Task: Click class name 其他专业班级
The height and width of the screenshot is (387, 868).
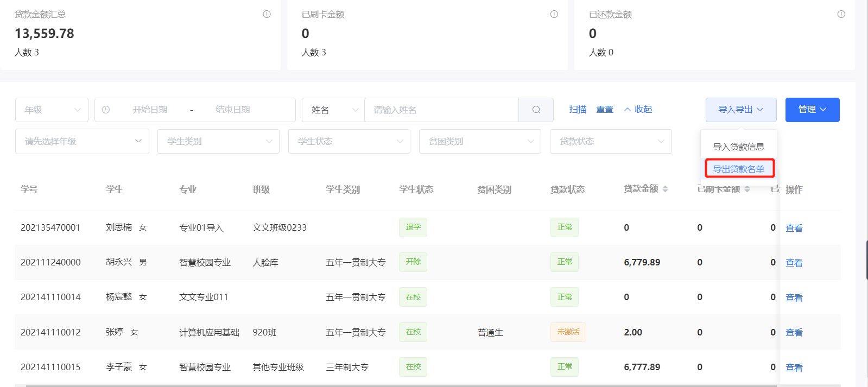Action: pos(278,367)
